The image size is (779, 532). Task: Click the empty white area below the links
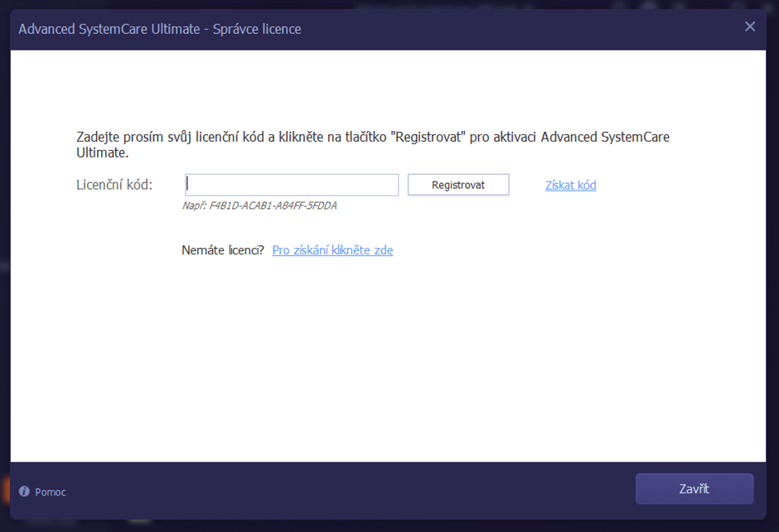388,365
